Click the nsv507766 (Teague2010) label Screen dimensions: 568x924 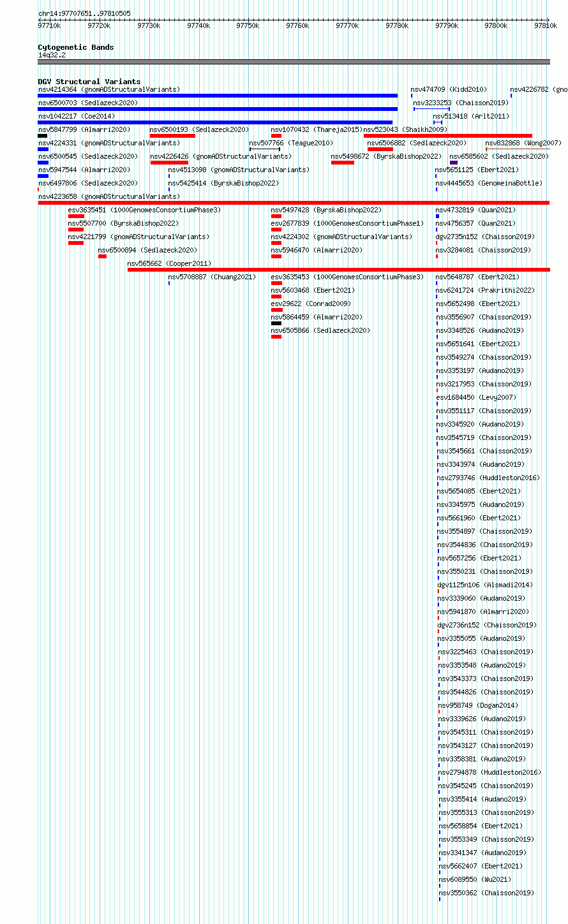click(291, 143)
